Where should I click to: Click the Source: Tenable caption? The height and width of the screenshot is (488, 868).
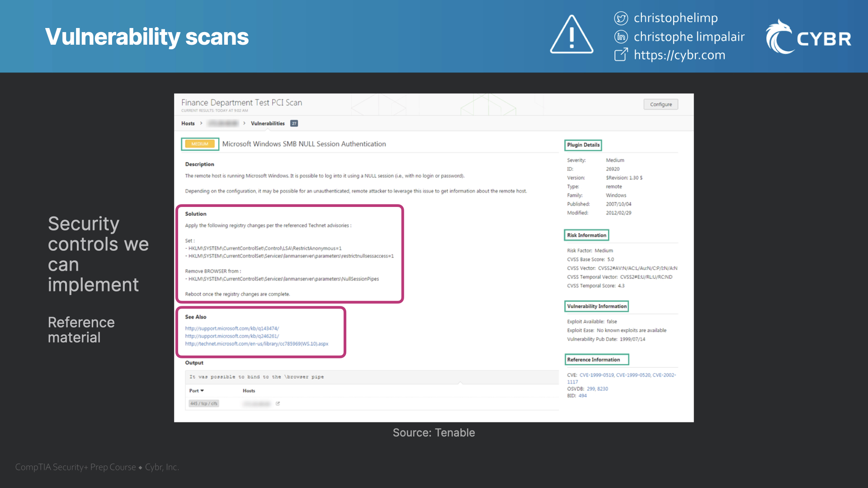[434, 433]
